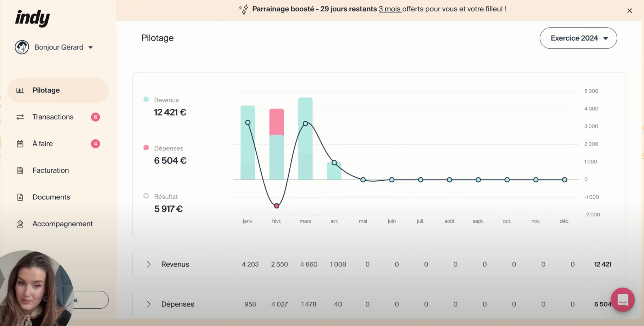Image resolution: width=644 pixels, height=326 pixels.
Task: Click the "3 mois" referral link
Action: 390,9
